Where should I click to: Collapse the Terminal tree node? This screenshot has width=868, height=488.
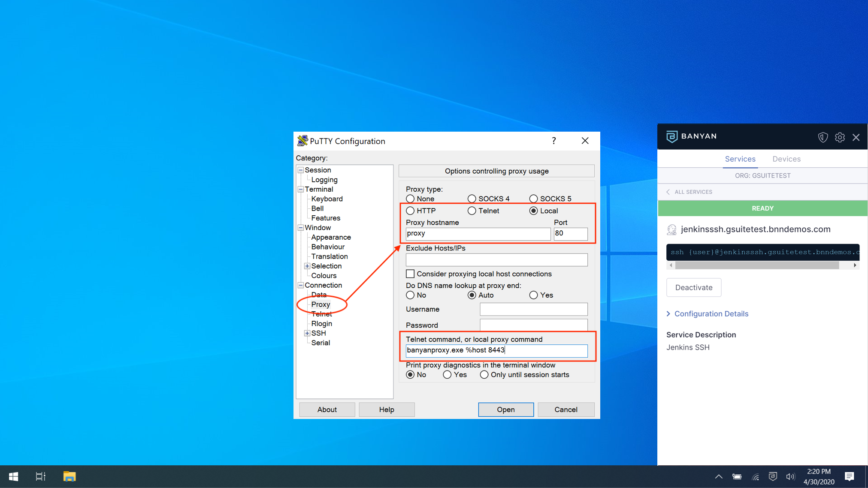[x=301, y=189]
